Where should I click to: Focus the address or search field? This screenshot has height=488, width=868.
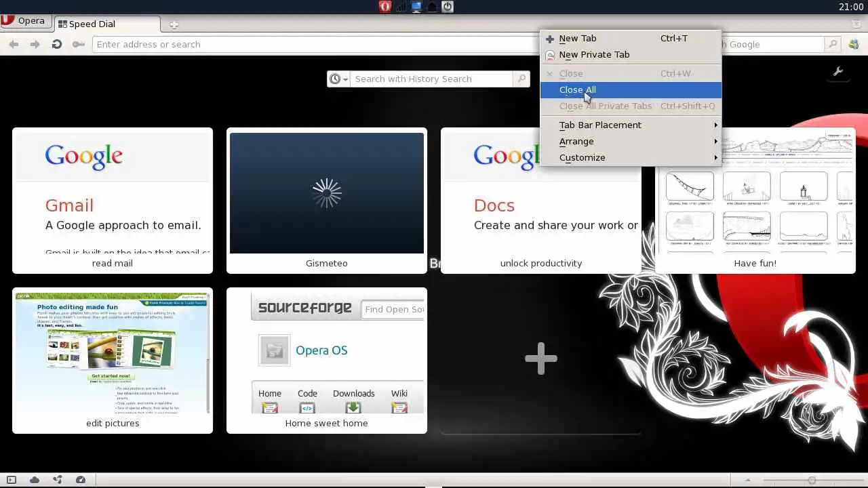tap(316, 45)
